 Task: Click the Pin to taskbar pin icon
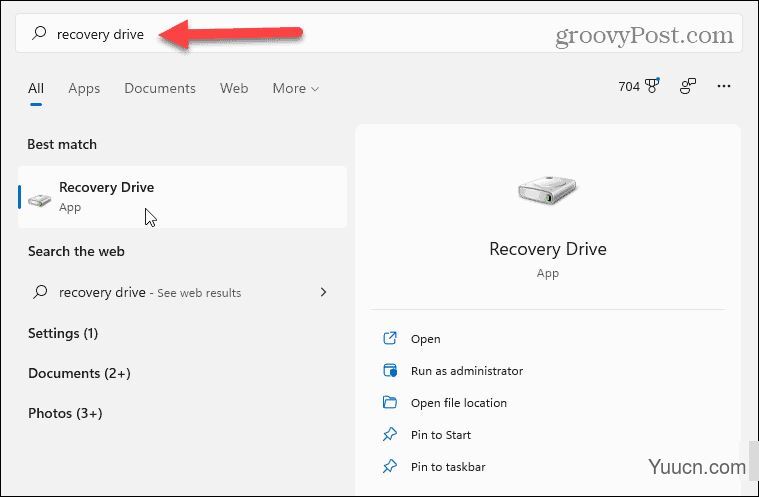[x=390, y=467]
